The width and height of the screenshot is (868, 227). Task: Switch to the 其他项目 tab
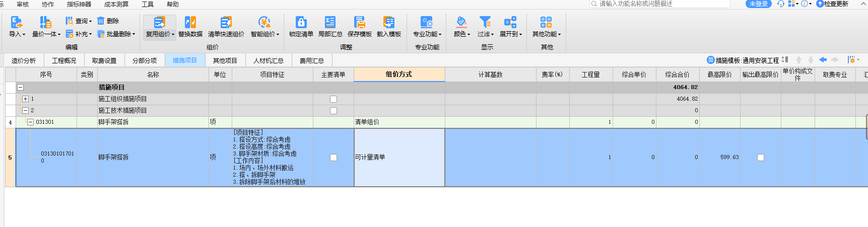click(x=225, y=60)
